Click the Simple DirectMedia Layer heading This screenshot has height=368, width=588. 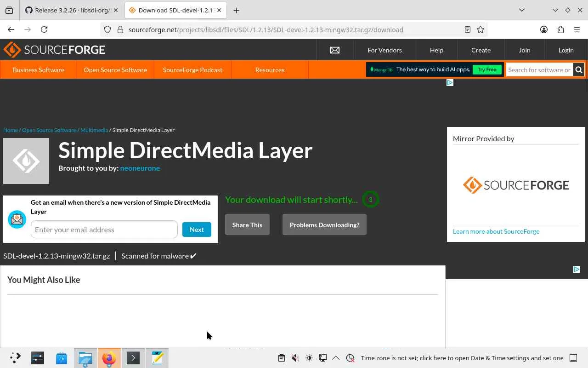[186, 150]
